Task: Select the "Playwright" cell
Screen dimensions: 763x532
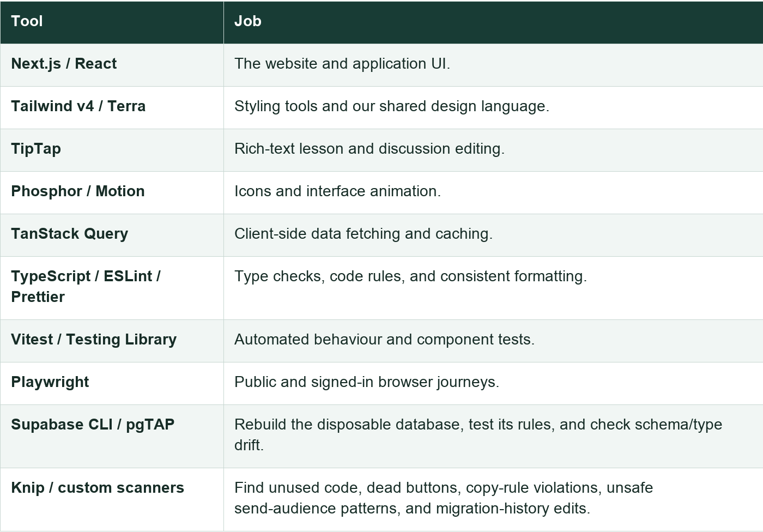Action: (112, 383)
